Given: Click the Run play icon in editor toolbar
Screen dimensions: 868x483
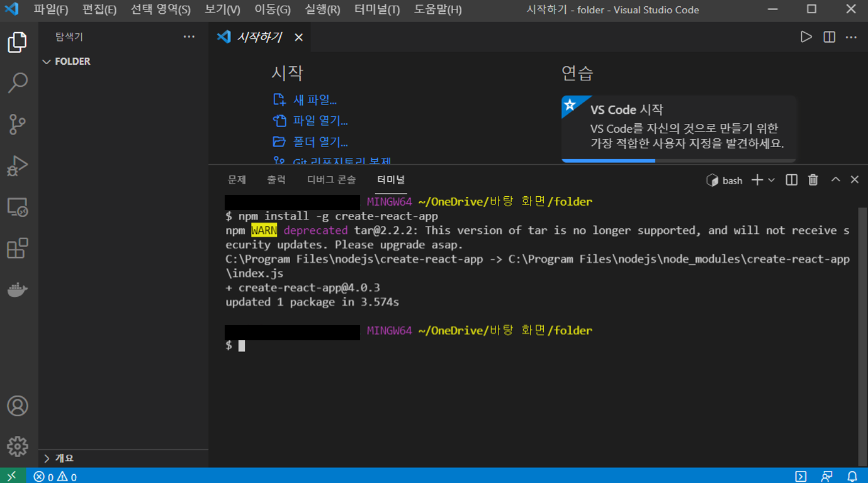Looking at the screenshot, I should [x=806, y=37].
